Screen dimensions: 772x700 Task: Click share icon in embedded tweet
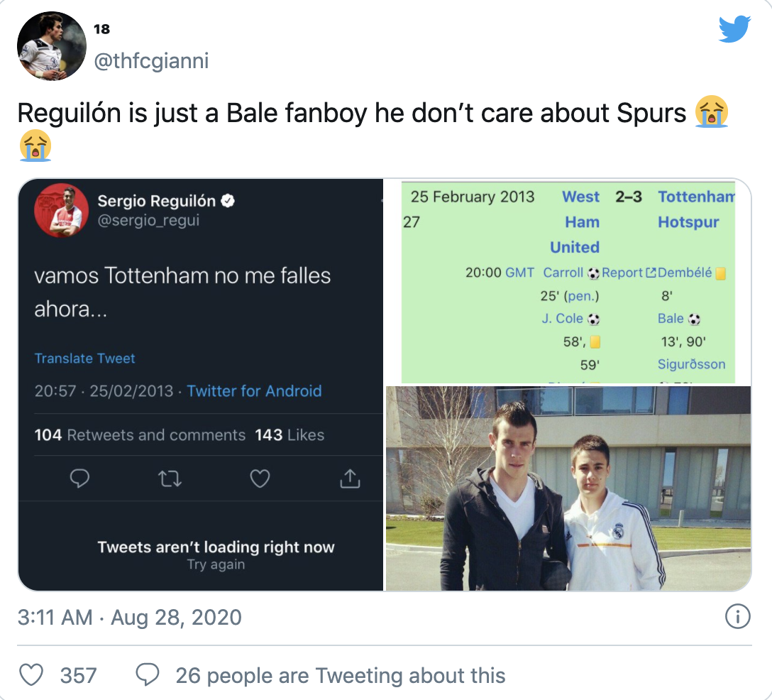point(349,480)
